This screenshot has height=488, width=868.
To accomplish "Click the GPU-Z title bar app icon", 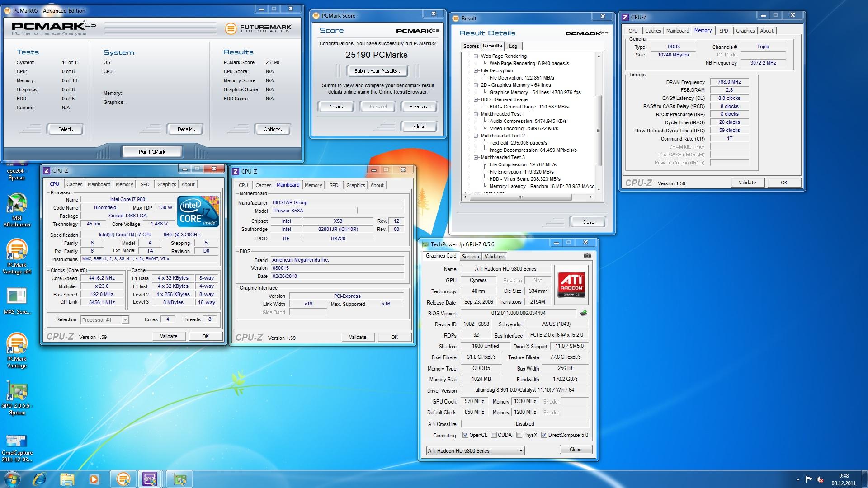I will pos(425,244).
